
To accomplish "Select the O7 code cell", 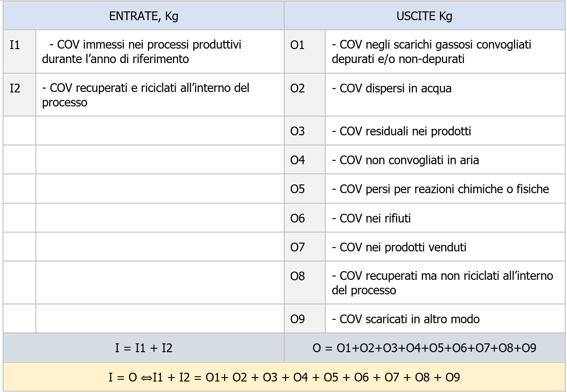I will click(x=304, y=247).
